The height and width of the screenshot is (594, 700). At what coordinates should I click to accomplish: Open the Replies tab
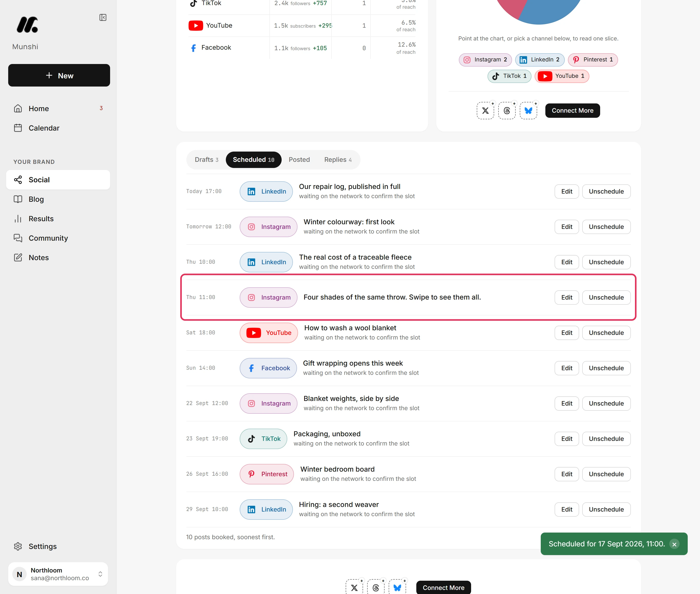(x=338, y=160)
